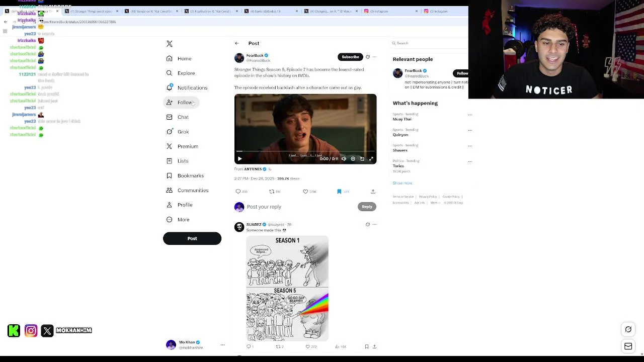The image size is (644, 362).
Task: Open Muay Thai trending topic
Action: (x=402, y=119)
